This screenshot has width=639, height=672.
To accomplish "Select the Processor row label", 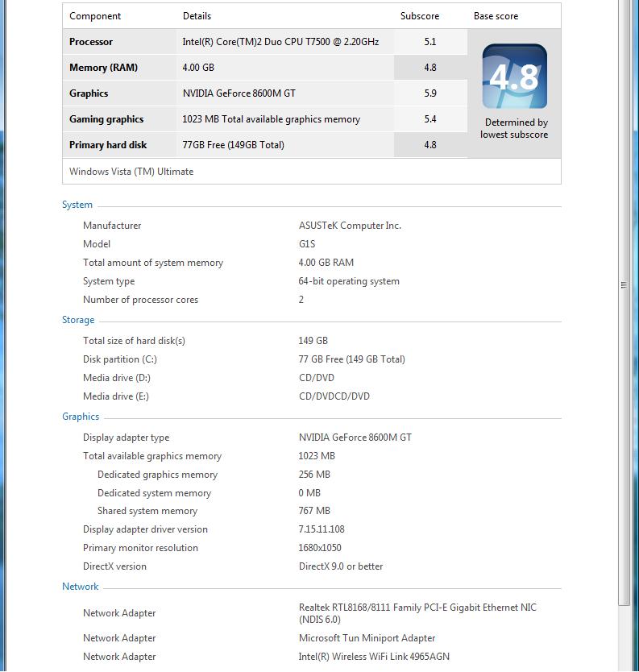I will pyautogui.click(x=91, y=42).
